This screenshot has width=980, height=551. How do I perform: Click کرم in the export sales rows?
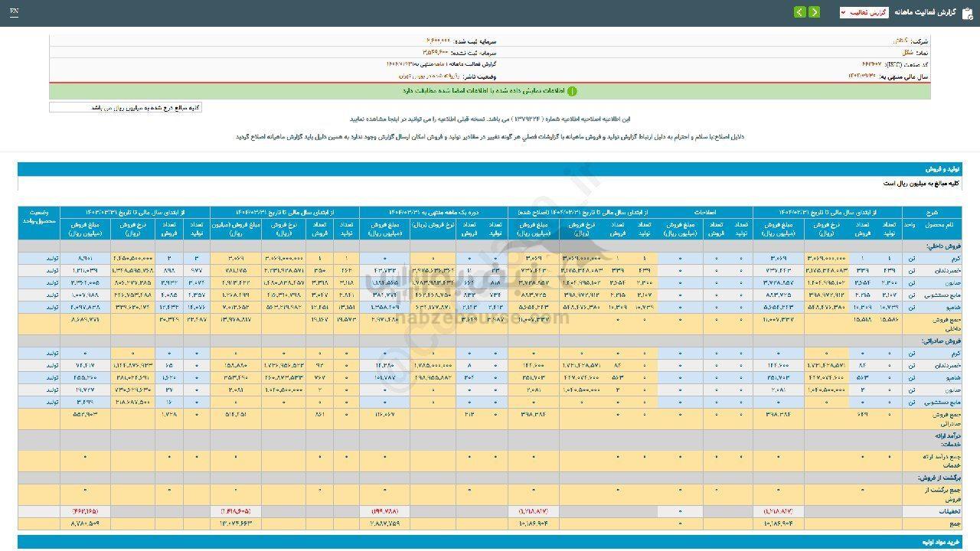(x=955, y=354)
